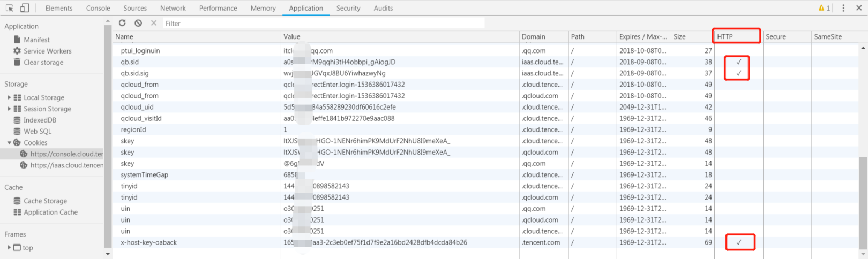Open the Sources tab
The height and width of the screenshot is (259, 868).
[x=135, y=8]
